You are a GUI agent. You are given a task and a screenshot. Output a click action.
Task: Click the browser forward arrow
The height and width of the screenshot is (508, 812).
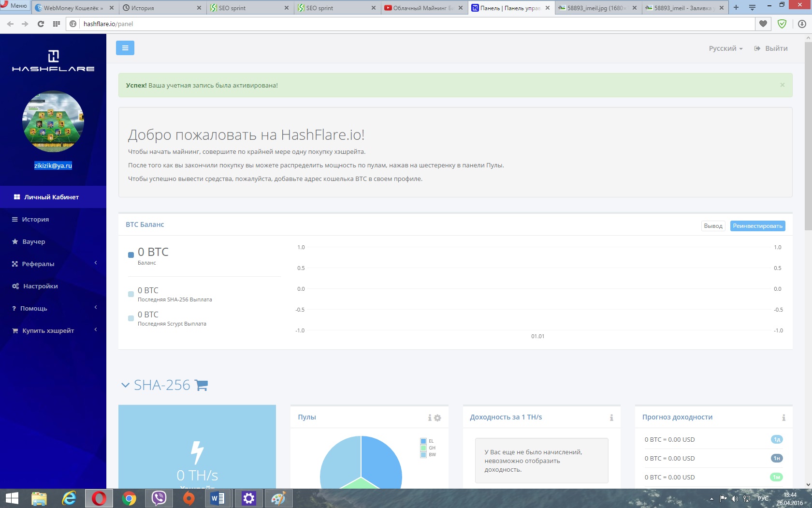pyautogui.click(x=25, y=24)
